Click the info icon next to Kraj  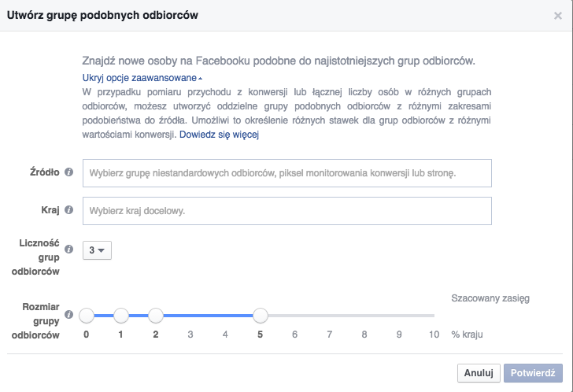tap(69, 210)
